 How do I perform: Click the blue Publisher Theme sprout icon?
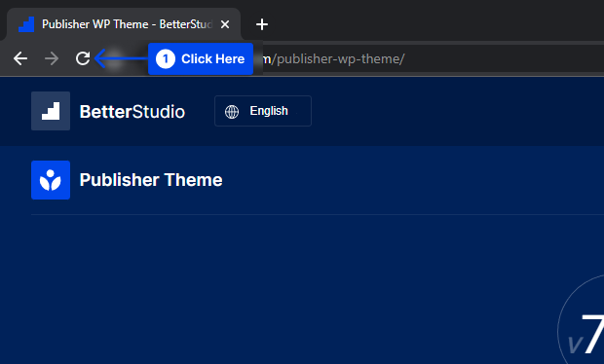(x=51, y=180)
